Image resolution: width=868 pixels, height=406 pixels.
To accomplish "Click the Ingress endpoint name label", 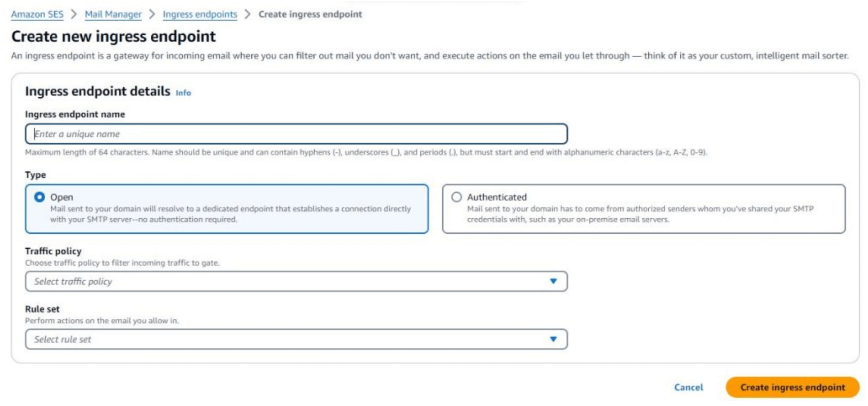I will (75, 114).
